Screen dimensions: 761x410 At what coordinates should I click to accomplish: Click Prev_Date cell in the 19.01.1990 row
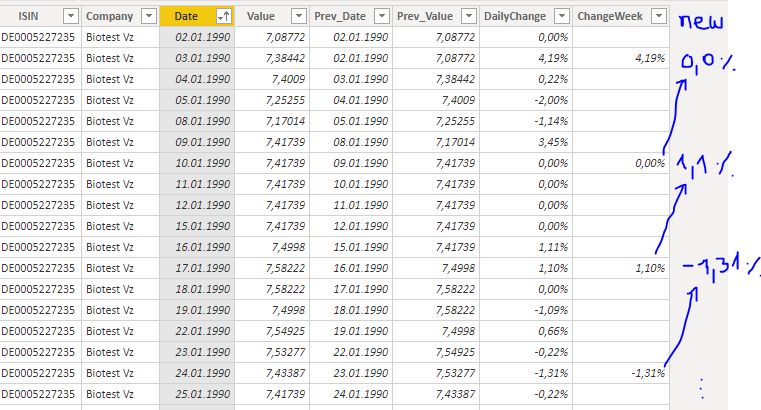point(351,310)
